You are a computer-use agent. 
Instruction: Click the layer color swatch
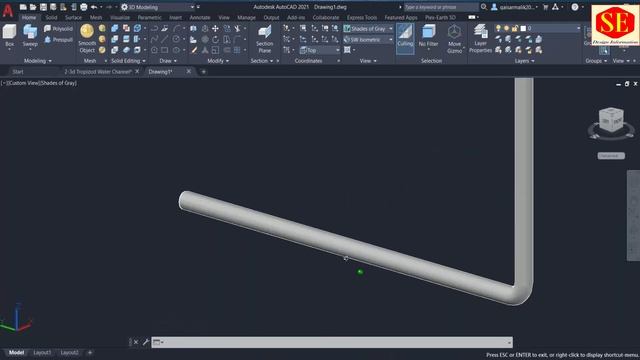(x=523, y=28)
